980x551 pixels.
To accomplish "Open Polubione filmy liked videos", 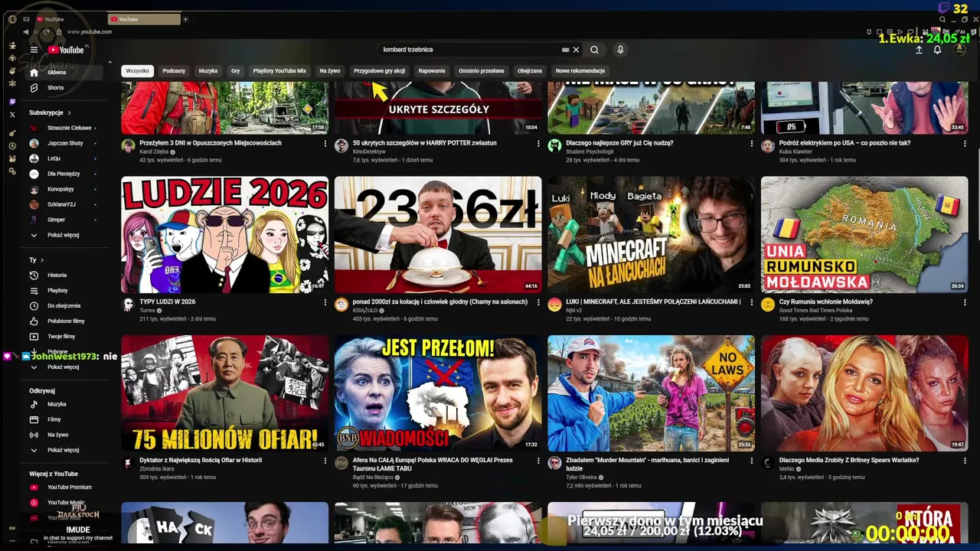I will (x=63, y=321).
